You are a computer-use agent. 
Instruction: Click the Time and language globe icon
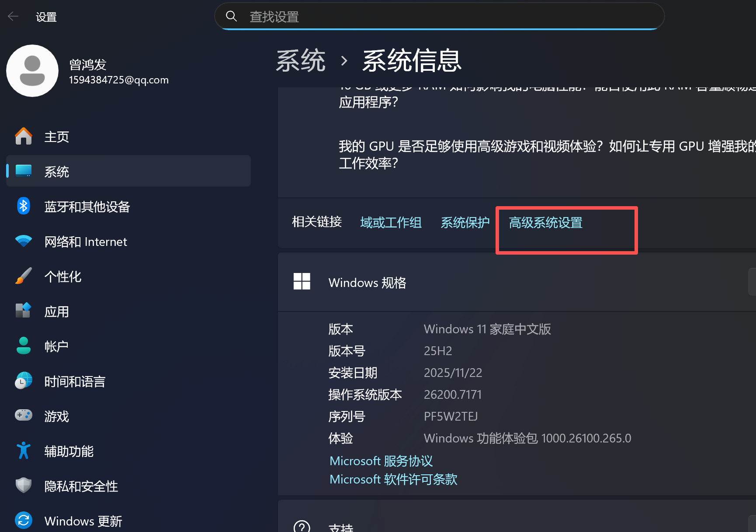(24, 381)
